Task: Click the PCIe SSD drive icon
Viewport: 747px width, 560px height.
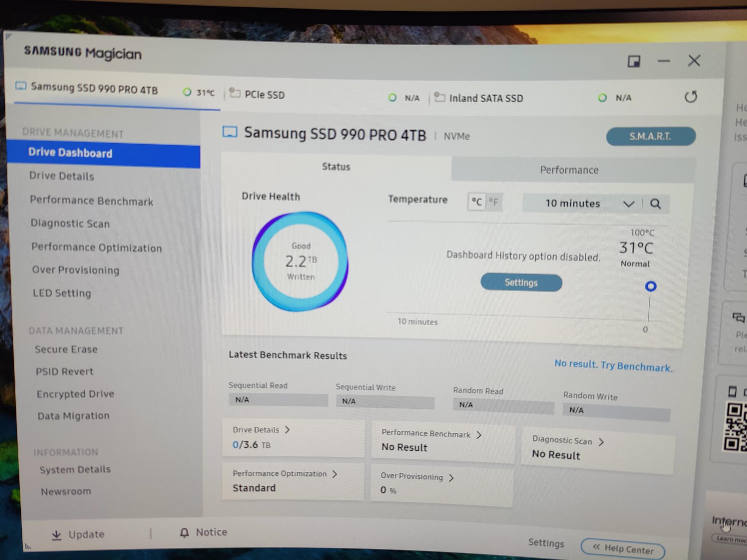Action: tap(235, 93)
